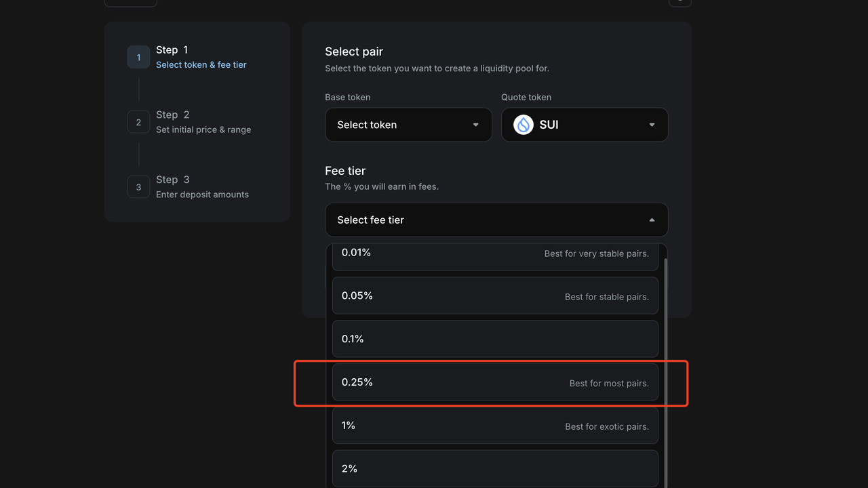
Task: Choose the 0.01% fee tier option
Action: (495, 256)
